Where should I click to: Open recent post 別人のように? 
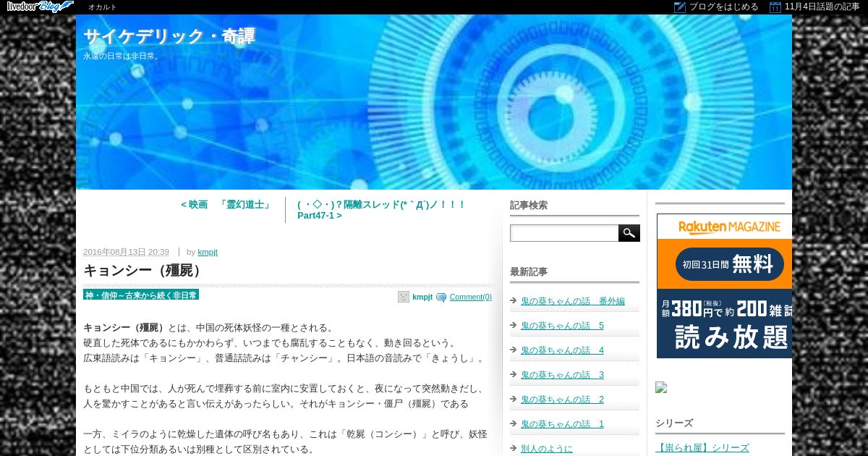[547, 449]
